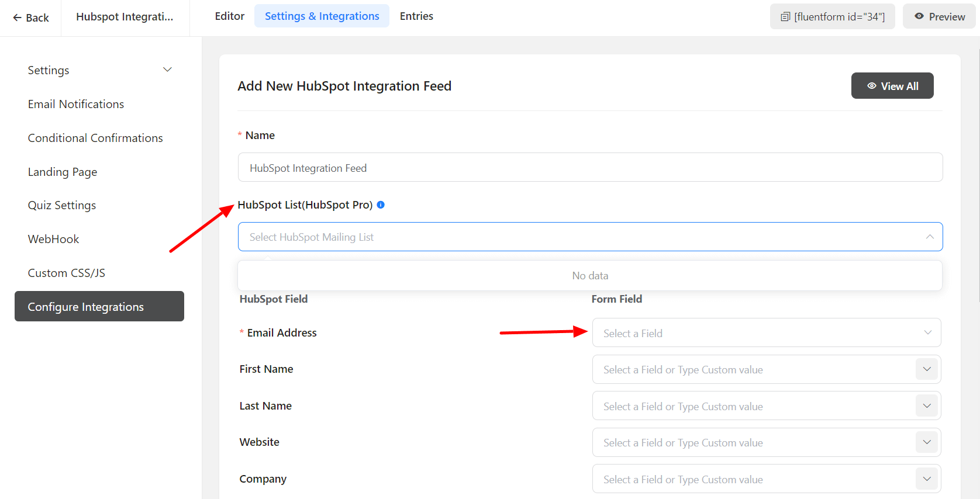The width and height of the screenshot is (980, 499).
Task: Click the Name input field
Action: point(589,168)
